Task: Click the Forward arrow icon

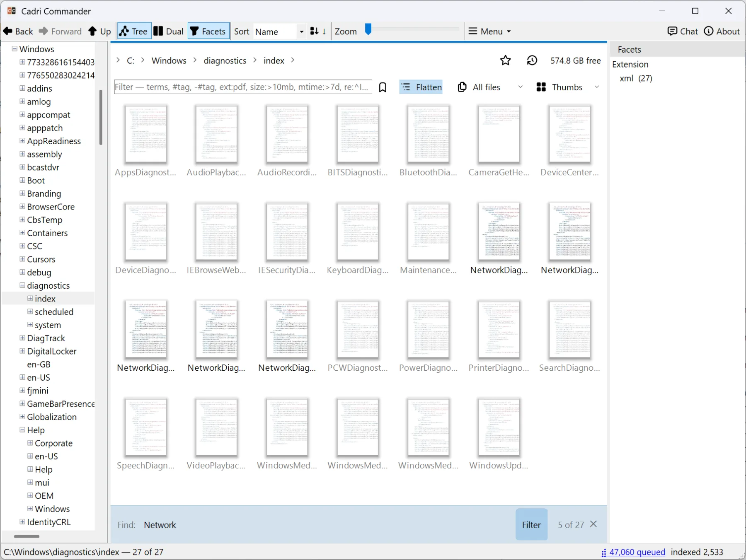Action: (x=43, y=31)
